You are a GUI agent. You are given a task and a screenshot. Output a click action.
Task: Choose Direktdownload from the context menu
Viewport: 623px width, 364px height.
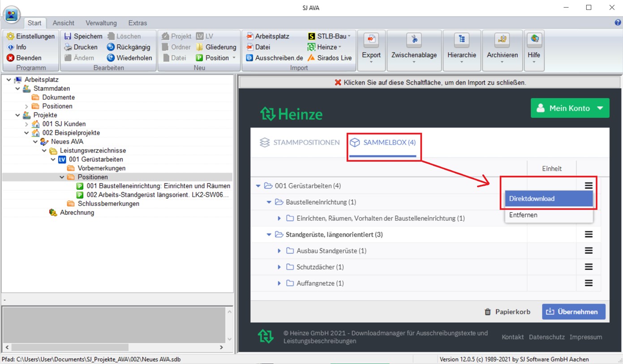(x=549, y=199)
